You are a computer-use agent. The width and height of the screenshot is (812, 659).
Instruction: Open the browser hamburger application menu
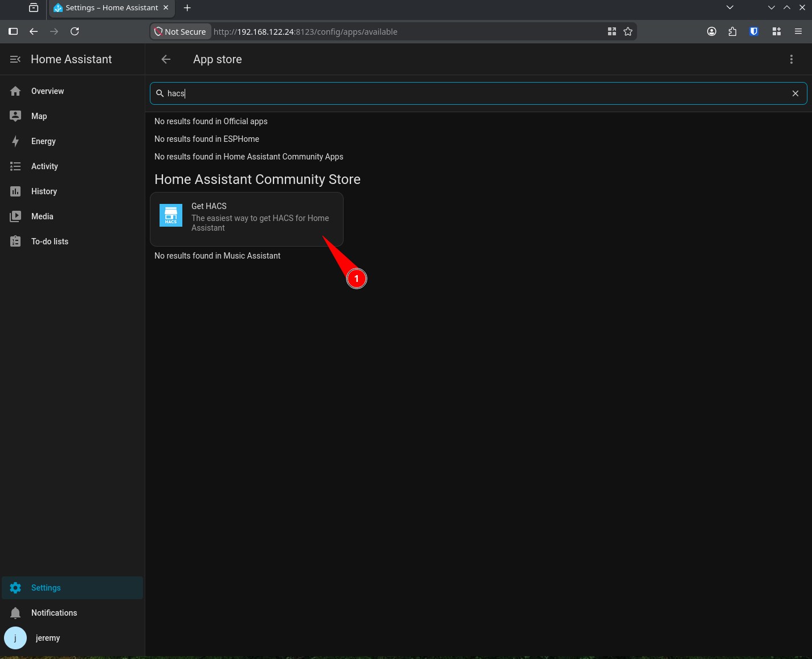coord(798,31)
